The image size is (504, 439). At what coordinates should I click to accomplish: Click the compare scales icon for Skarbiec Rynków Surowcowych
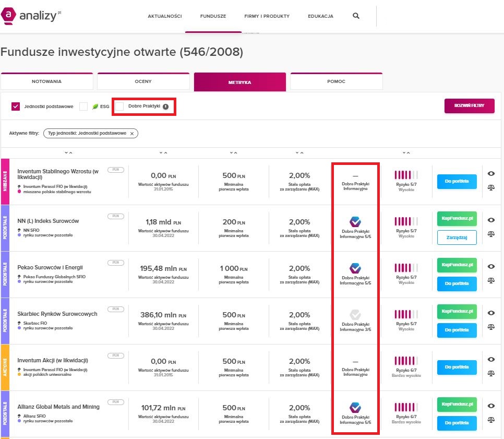tap(491, 327)
